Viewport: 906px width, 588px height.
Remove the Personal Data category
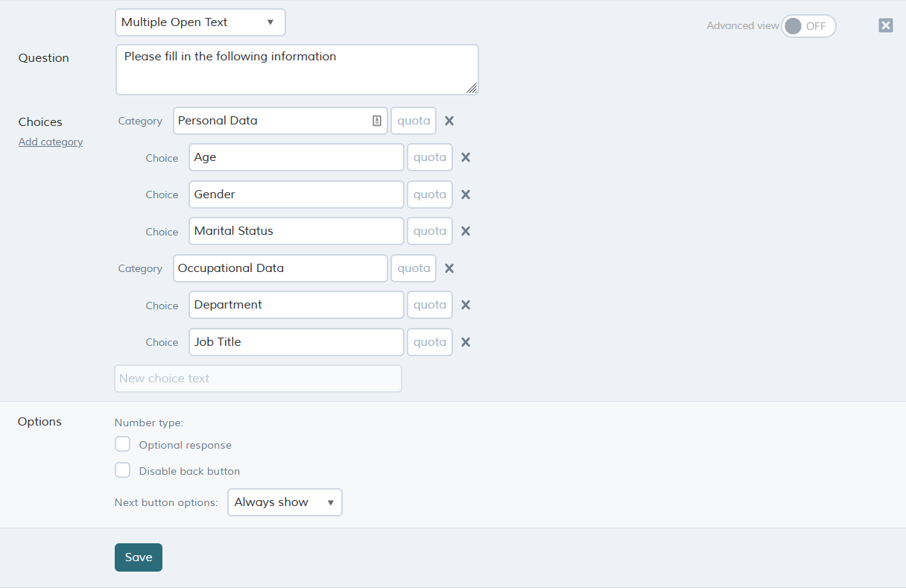click(449, 121)
